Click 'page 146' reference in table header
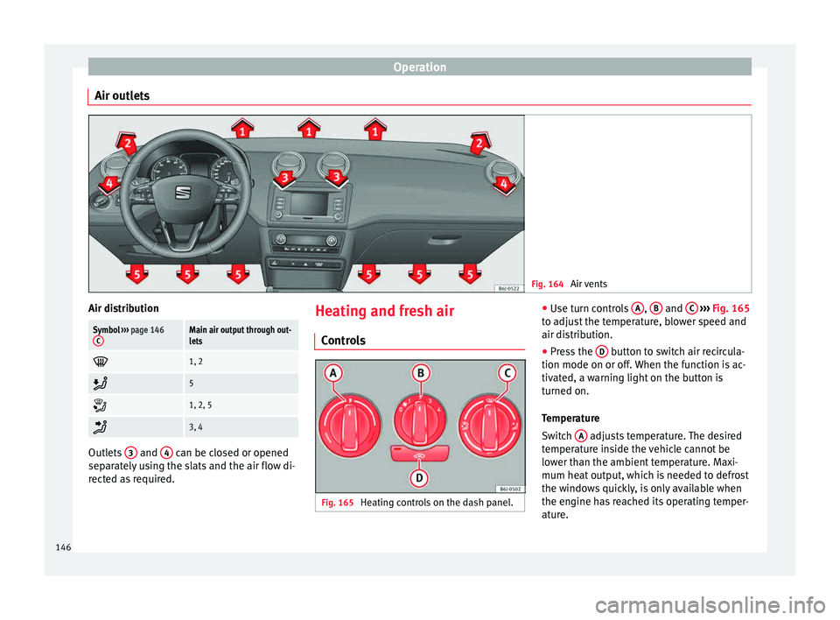The height and width of the screenshot is (620, 840). (147, 330)
